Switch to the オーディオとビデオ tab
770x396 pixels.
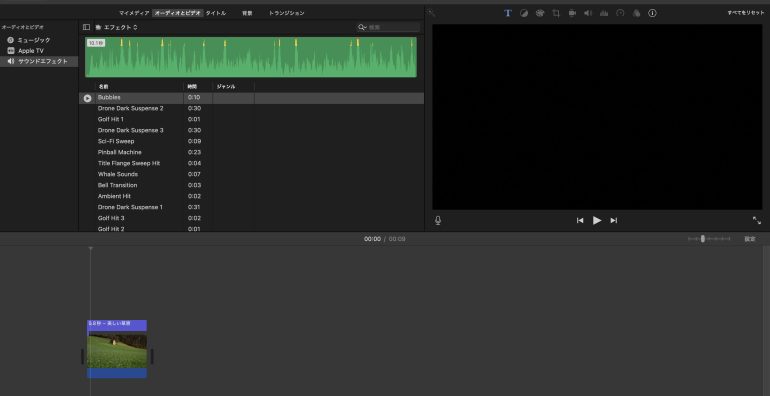coord(178,13)
